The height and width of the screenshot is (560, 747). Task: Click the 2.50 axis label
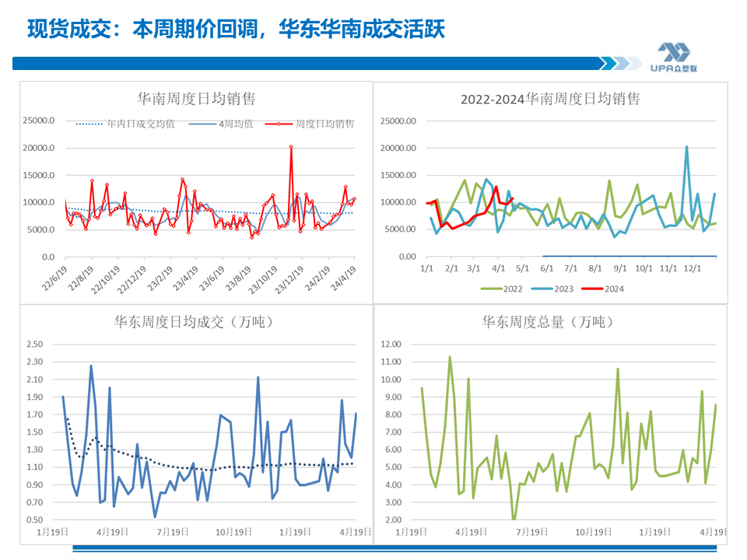coord(35,345)
